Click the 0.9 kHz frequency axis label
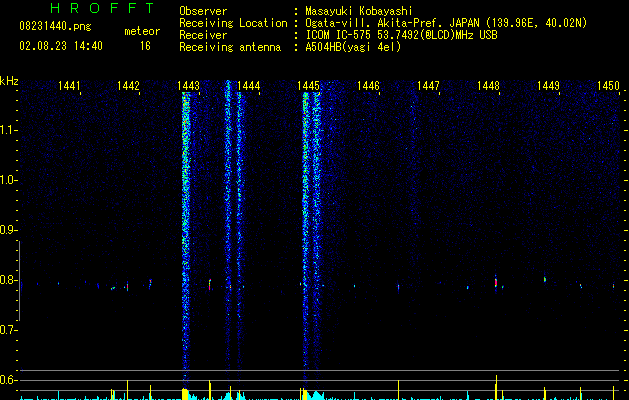Screen dimensions: 629x400 (x=7, y=230)
